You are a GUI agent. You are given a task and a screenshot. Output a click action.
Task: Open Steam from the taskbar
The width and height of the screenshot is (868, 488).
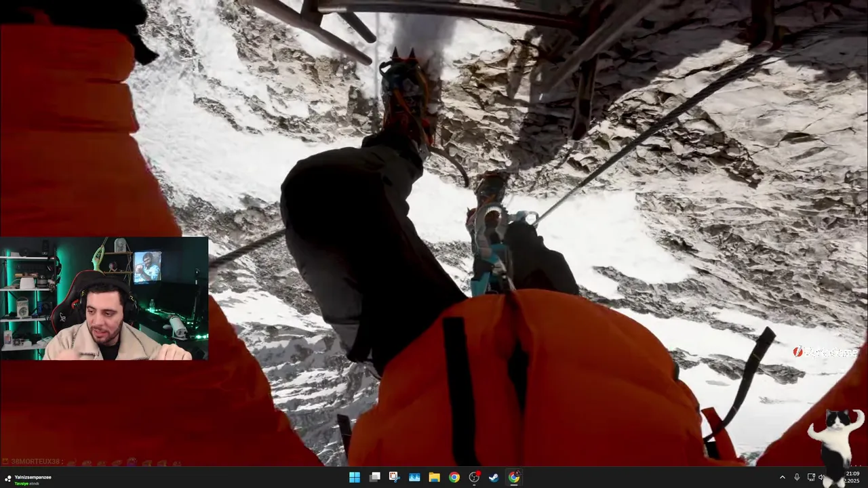click(x=494, y=477)
